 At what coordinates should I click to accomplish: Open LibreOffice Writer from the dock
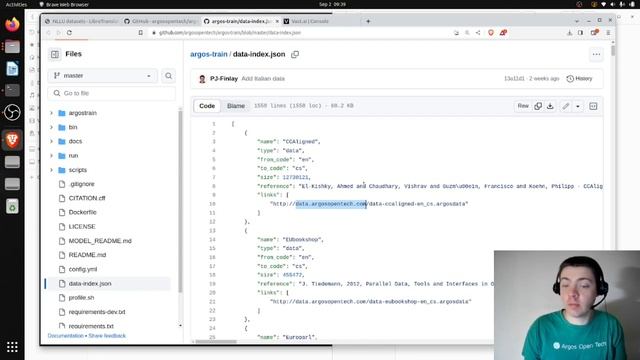pos(12,69)
